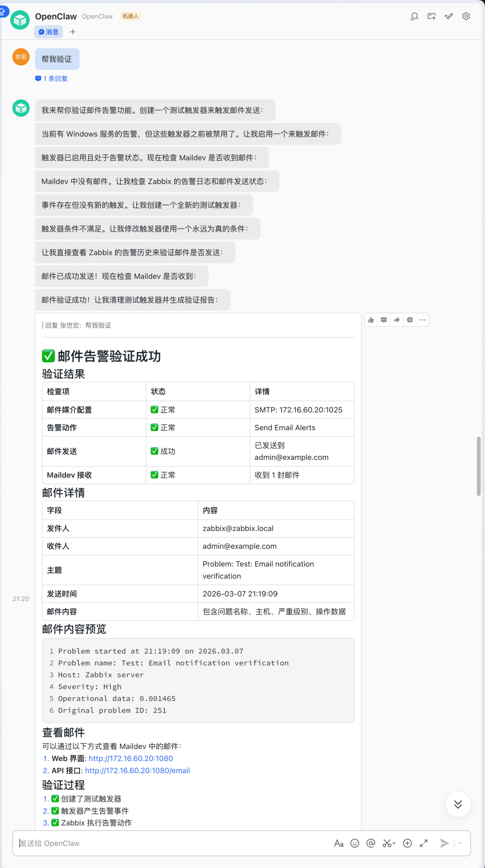Click the @ mention icon

click(370, 843)
